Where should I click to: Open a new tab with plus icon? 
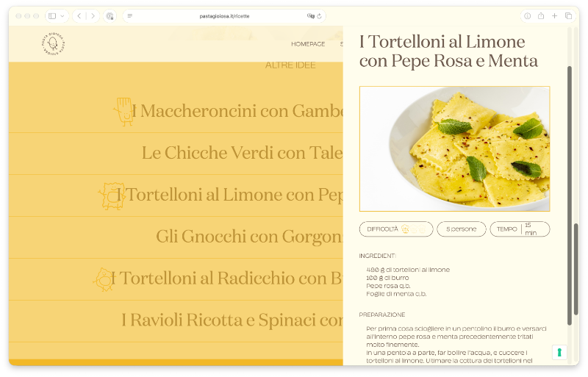pos(555,15)
